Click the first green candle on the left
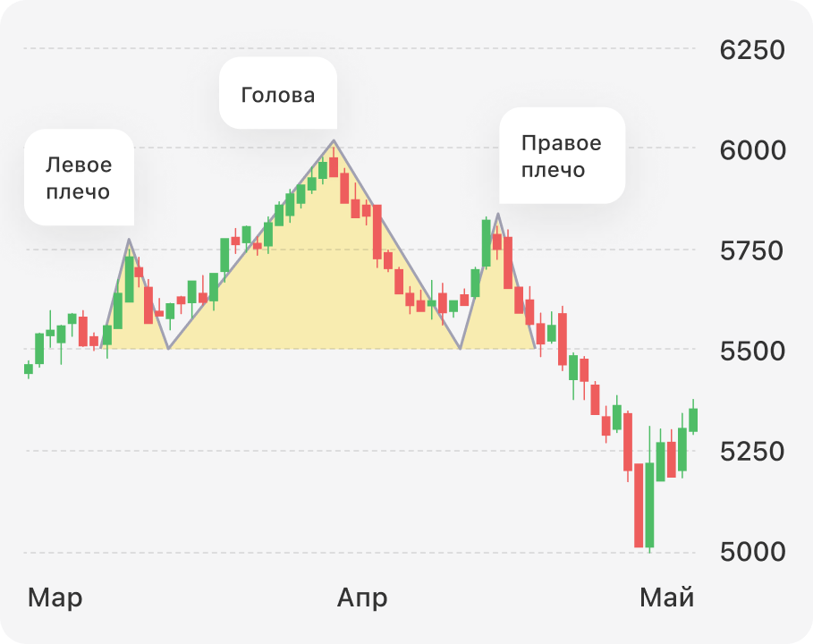The height and width of the screenshot is (644, 813). point(29,369)
